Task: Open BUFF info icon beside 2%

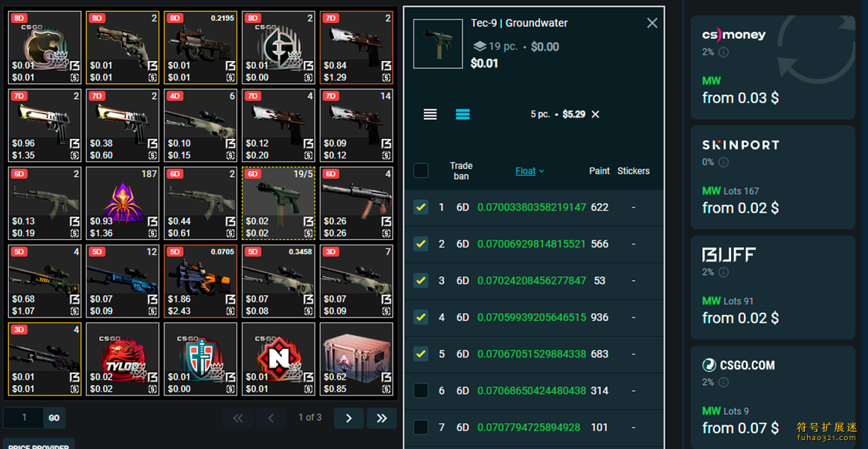Action: click(724, 272)
